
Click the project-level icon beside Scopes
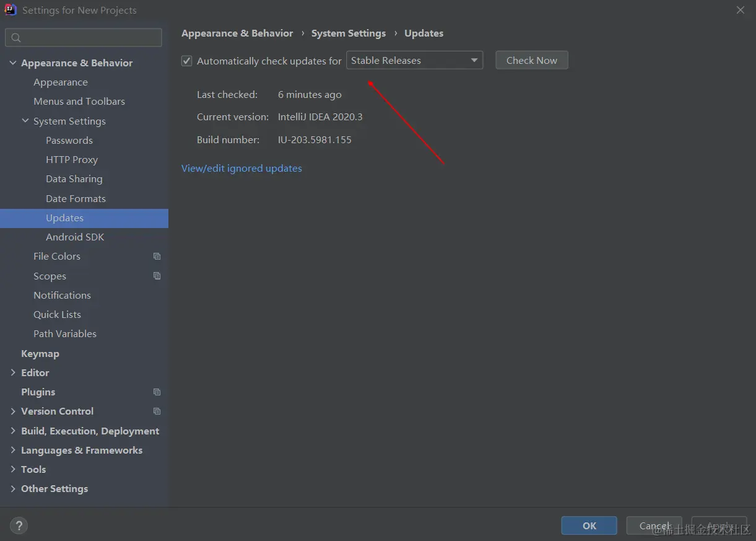[157, 276]
